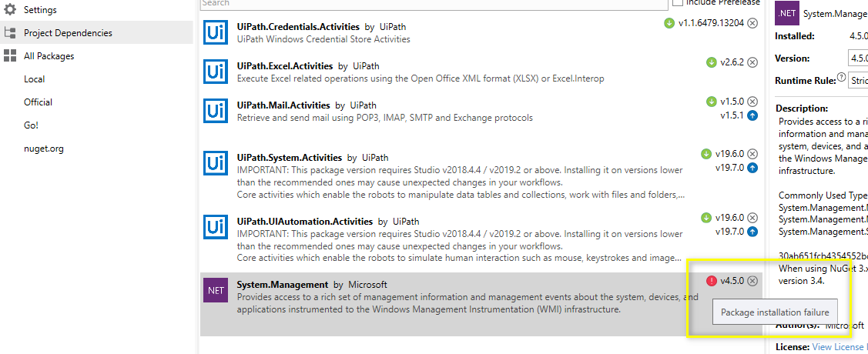Open the Settings gear section
The height and width of the screenshot is (354, 868).
[39, 10]
